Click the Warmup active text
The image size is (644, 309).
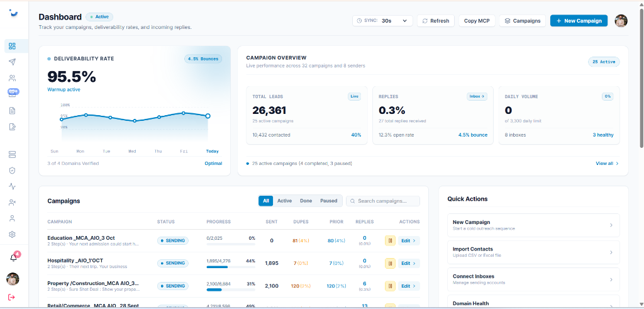click(64, 89)
